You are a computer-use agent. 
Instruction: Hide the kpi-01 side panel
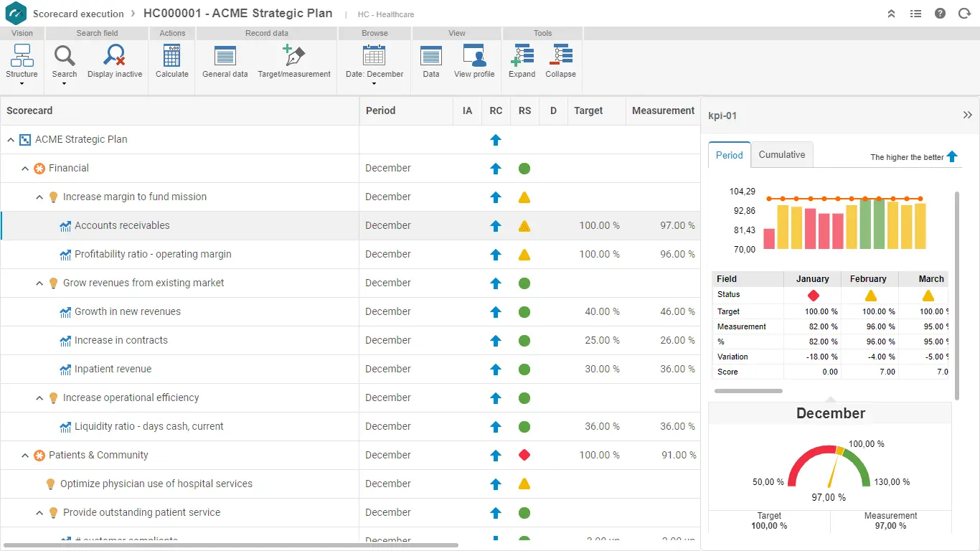pyautogui.click(x=967, y=116)
